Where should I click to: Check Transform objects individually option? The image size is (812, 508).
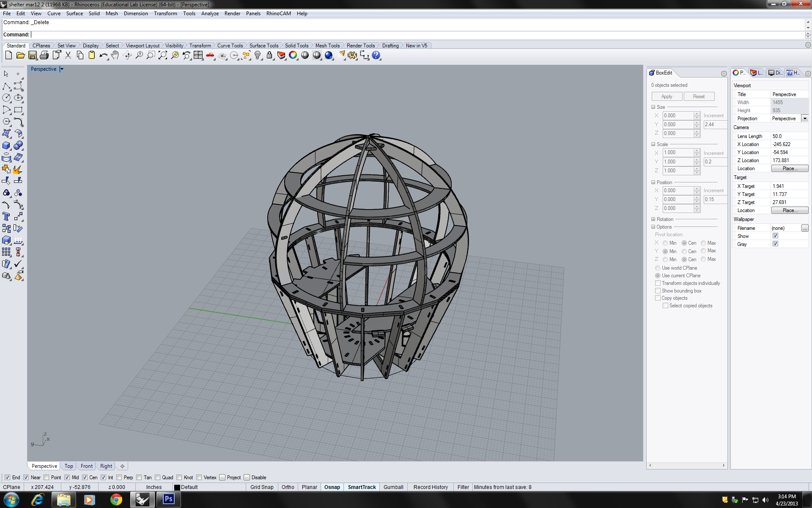(x=658, y=283)
